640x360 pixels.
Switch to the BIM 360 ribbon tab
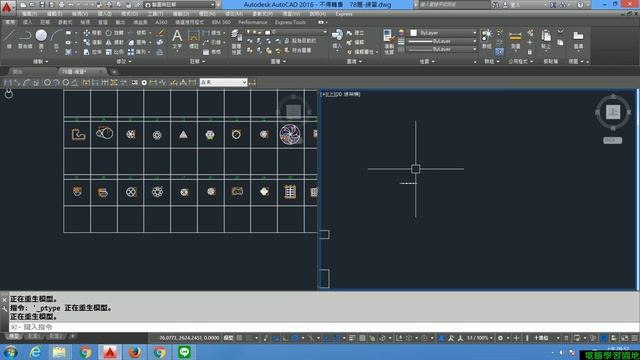pyautogui.click(x=221, y=22)
